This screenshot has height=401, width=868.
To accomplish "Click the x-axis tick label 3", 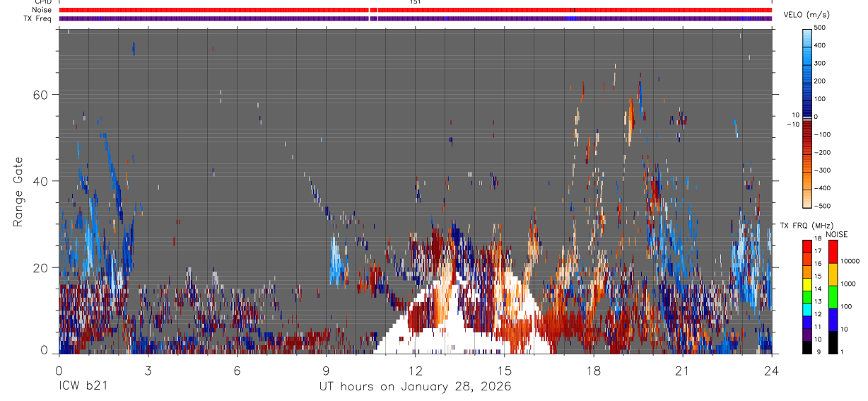I will pos(148,371).
